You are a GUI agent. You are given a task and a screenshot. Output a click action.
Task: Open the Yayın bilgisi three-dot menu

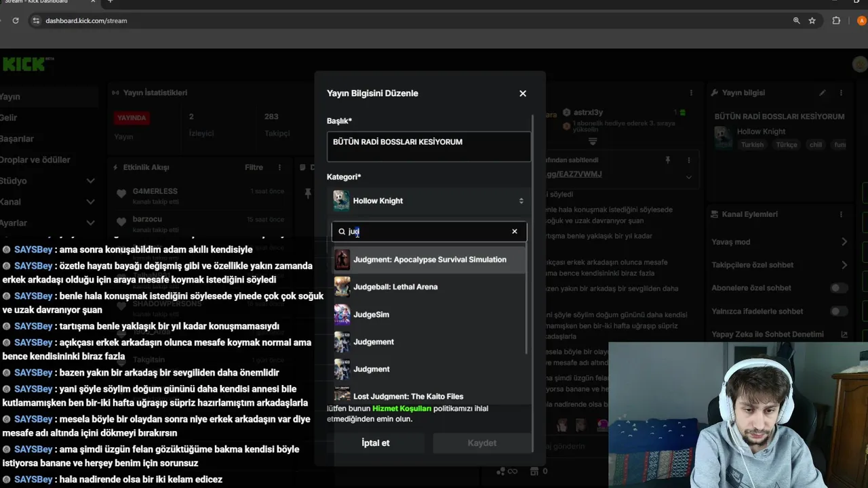tap(842, 93)
